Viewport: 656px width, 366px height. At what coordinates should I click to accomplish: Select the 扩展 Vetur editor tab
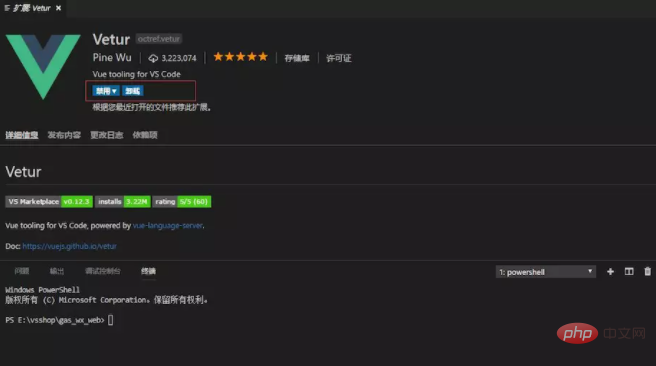pos(32,8)
